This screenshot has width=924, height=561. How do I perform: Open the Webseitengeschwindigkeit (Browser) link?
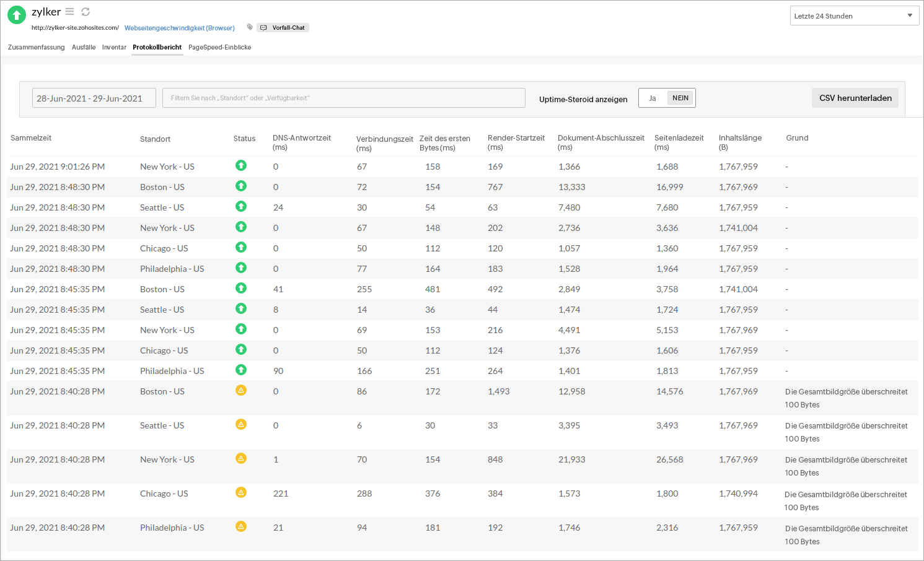[179, 27]
